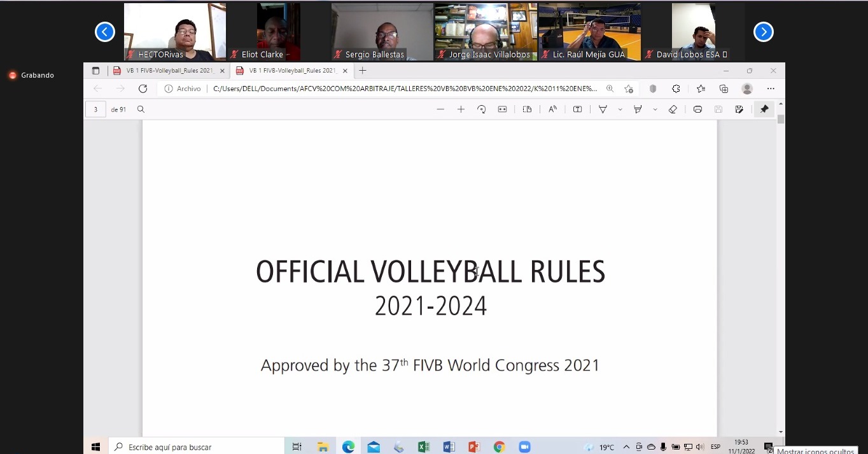Viewport: 868px width, 454px height.
Task: Rotate the PDF page
Action: coord(482,110)
